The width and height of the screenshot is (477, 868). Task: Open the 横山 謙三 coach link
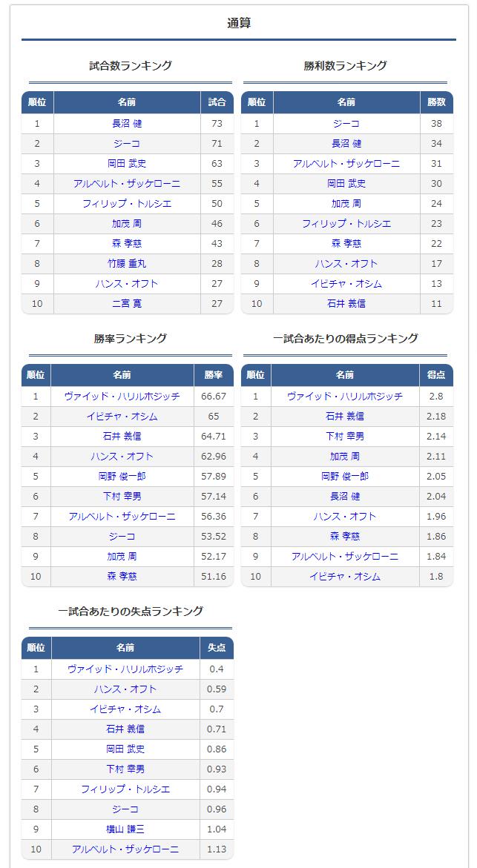125,829
